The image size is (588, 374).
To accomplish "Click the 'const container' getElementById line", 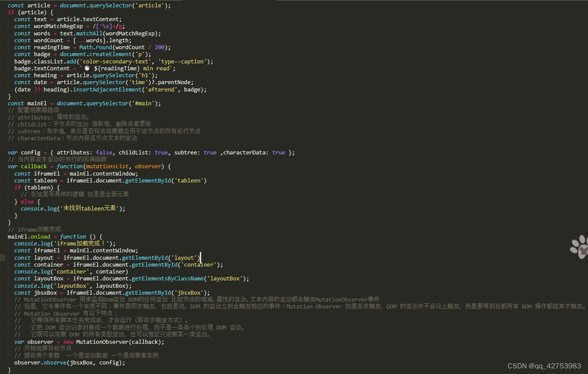I will point(119,264).
